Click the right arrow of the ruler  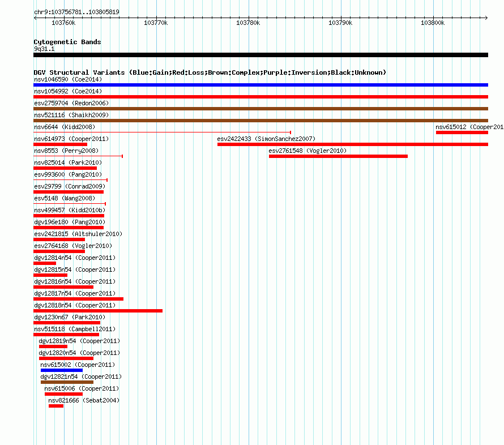486,18
